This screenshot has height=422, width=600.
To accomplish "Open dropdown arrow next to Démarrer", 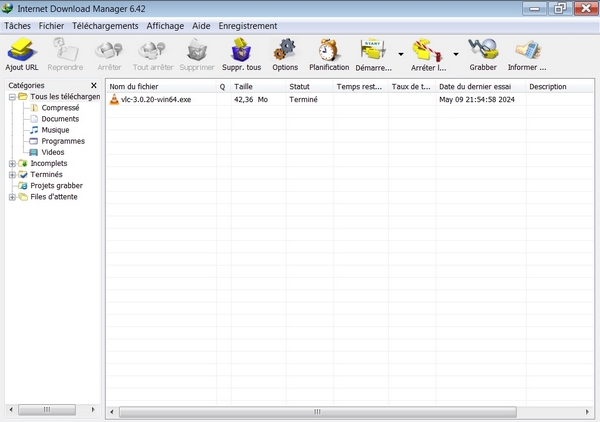I will (401, 55).
